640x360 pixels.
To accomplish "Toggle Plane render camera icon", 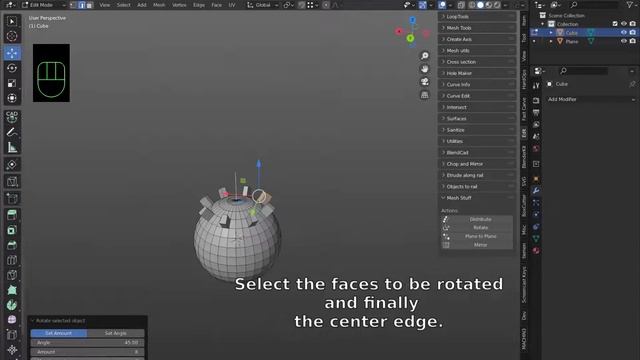I will pos(632,41).
